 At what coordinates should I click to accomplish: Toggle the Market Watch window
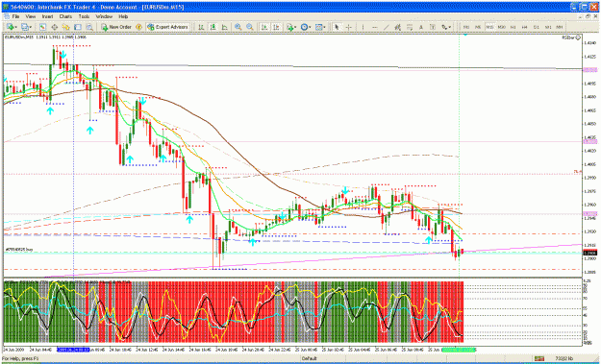(x=42, y=27)
